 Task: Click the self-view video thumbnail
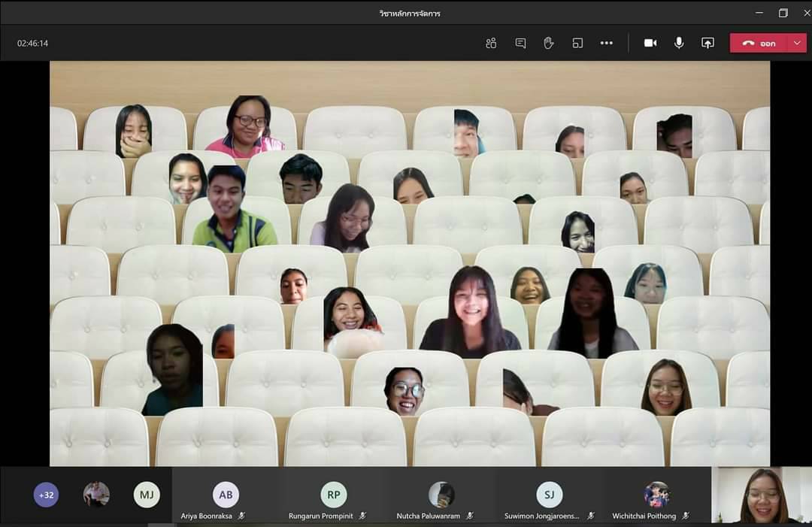(x=761, y=495)
